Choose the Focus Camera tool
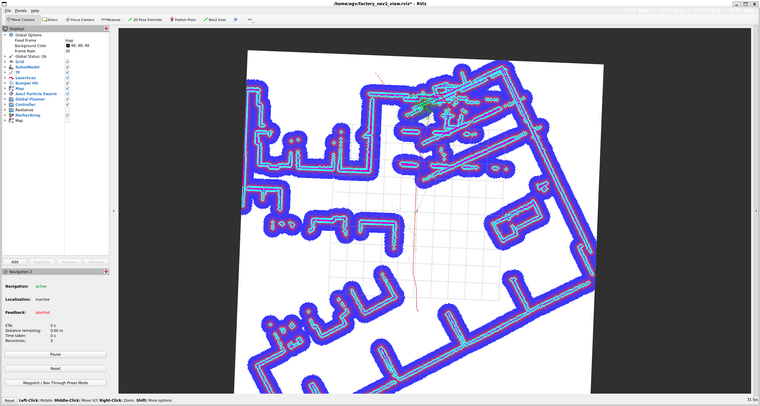Screen dimensions: 760x406 [80, 20]
